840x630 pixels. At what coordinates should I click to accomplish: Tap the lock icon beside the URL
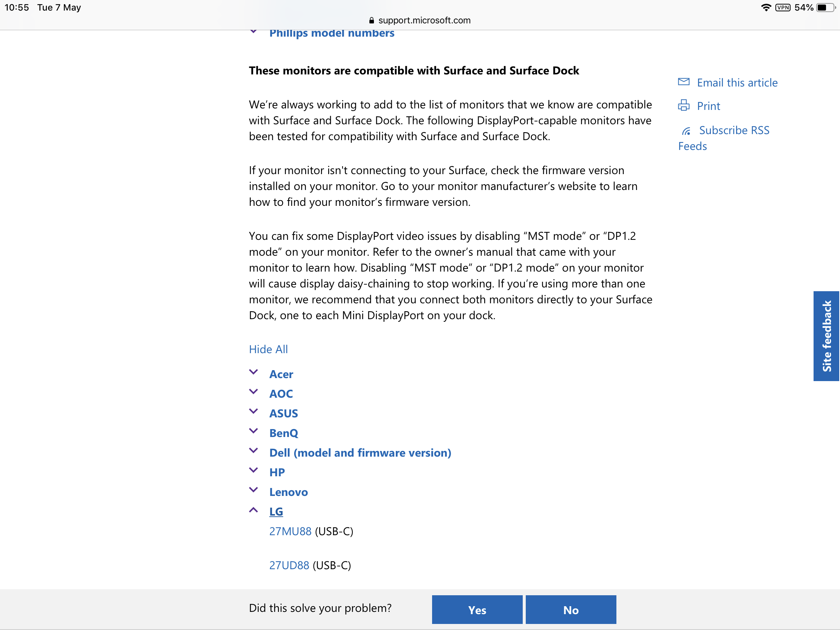pos(371,20)
